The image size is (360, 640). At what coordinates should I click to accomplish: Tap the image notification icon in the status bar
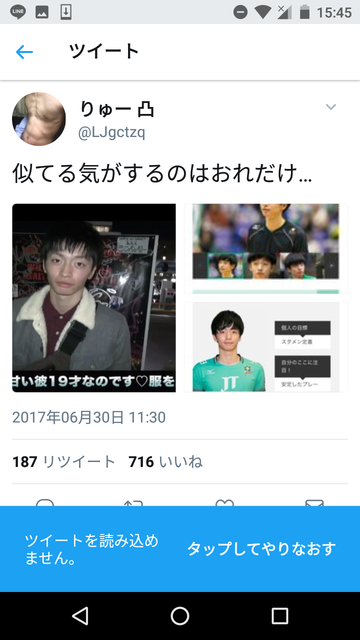click(42, 12)
